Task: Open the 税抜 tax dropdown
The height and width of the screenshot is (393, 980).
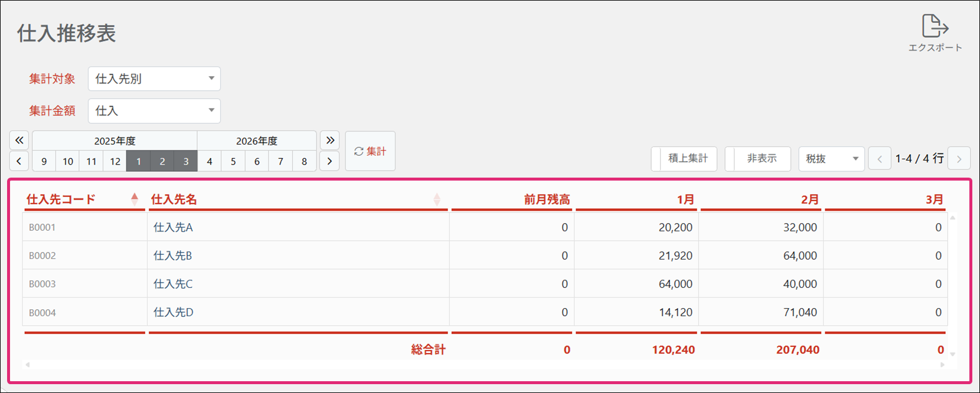Action: tap(831, 159)
